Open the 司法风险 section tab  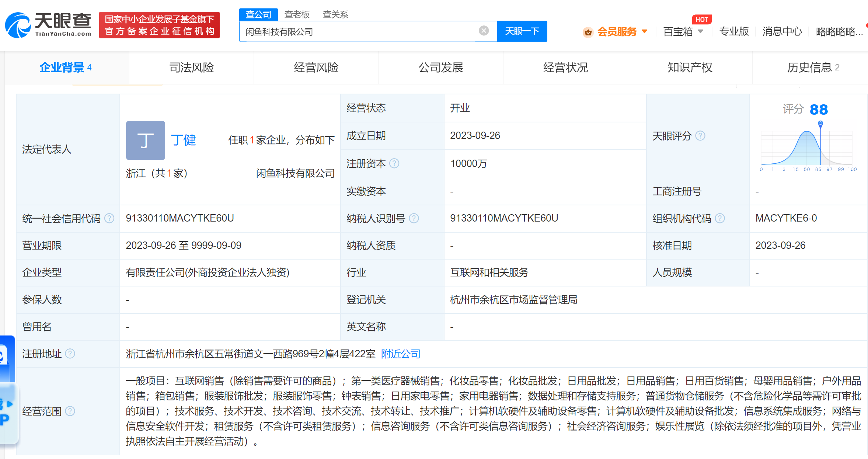point(191,67)
